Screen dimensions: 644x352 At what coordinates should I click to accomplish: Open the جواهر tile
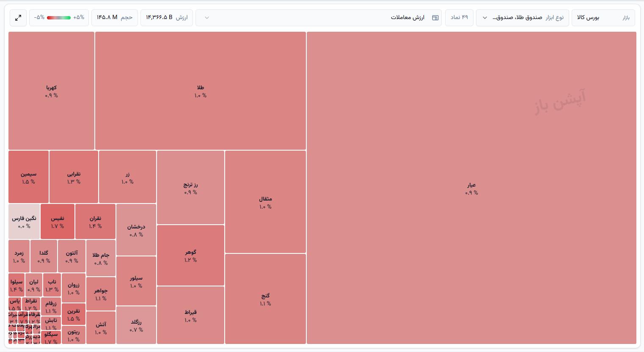coord(101,294)
